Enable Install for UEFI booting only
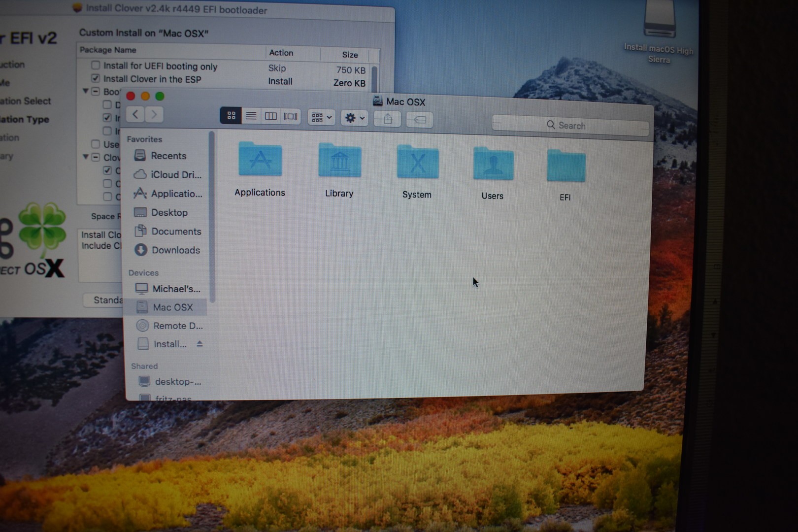 96,65
